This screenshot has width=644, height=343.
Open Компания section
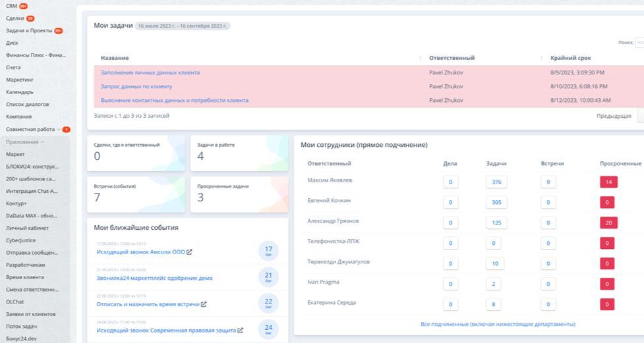(18, 117)
